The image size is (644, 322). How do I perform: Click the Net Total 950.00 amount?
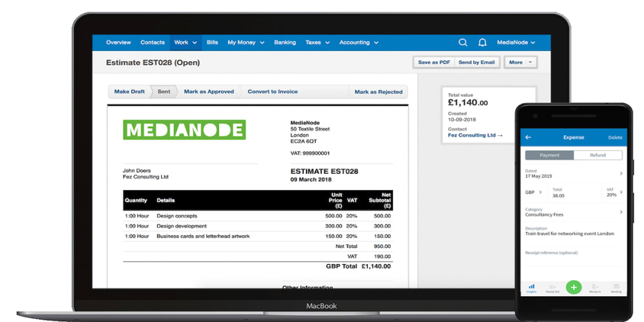(x=383, y=247)
